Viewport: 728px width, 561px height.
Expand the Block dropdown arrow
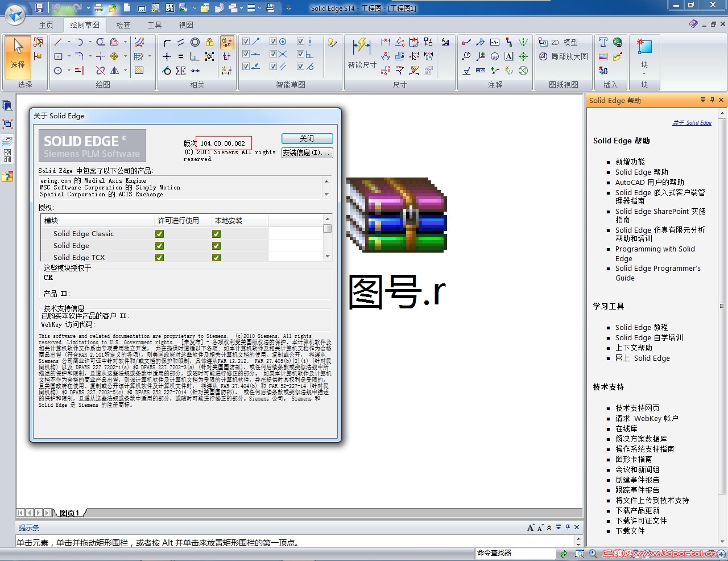coord(644,74)
